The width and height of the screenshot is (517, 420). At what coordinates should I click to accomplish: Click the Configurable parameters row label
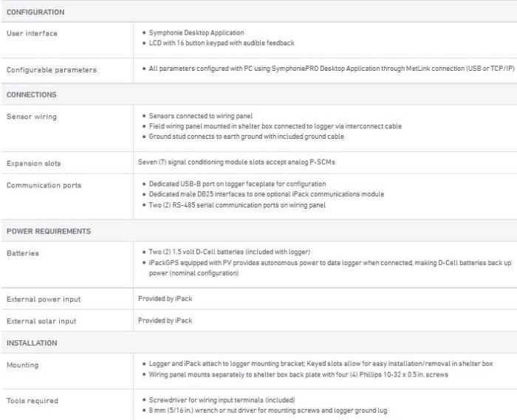pos(51,70)
